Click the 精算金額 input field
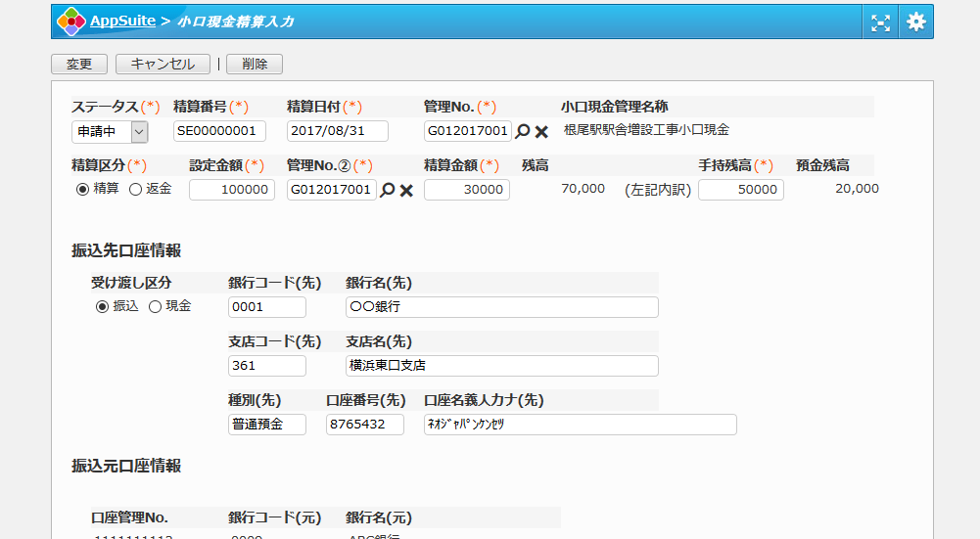The image size is (980, 539). coord(466,190)
